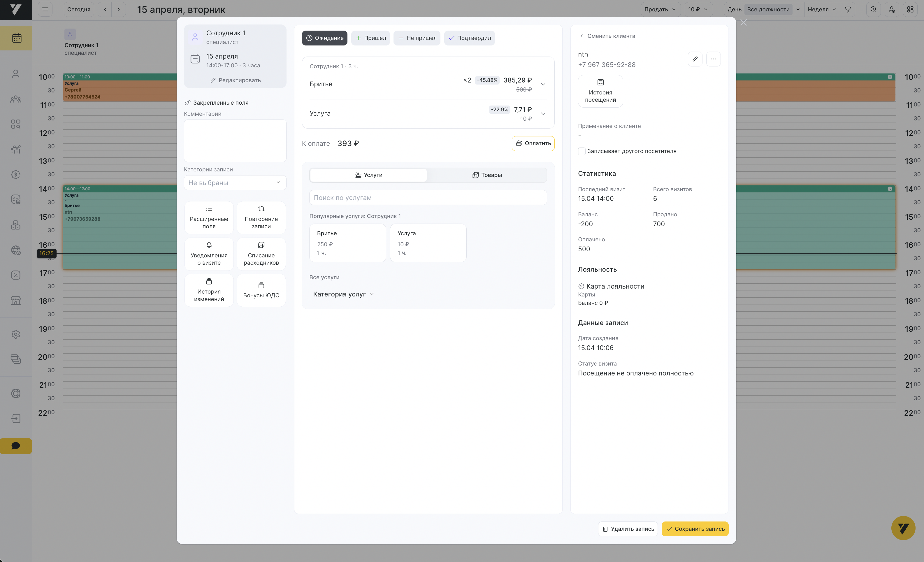Set visit status to Пришел
Screen dimensions: 924x562
click(370, 38)
